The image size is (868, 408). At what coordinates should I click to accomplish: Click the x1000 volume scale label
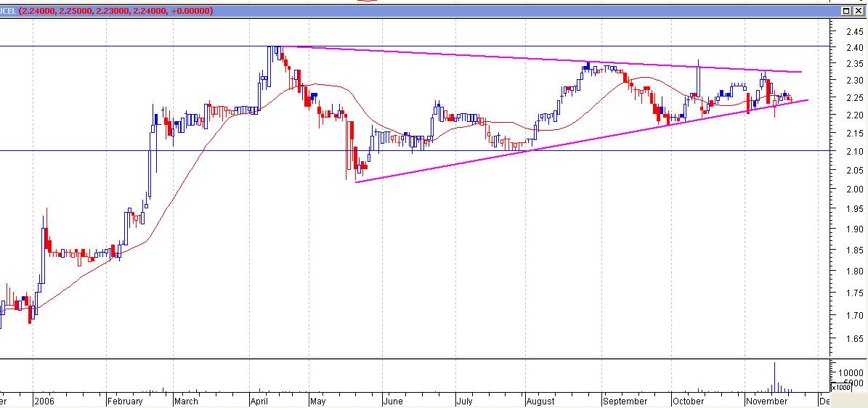pos(841,388)
